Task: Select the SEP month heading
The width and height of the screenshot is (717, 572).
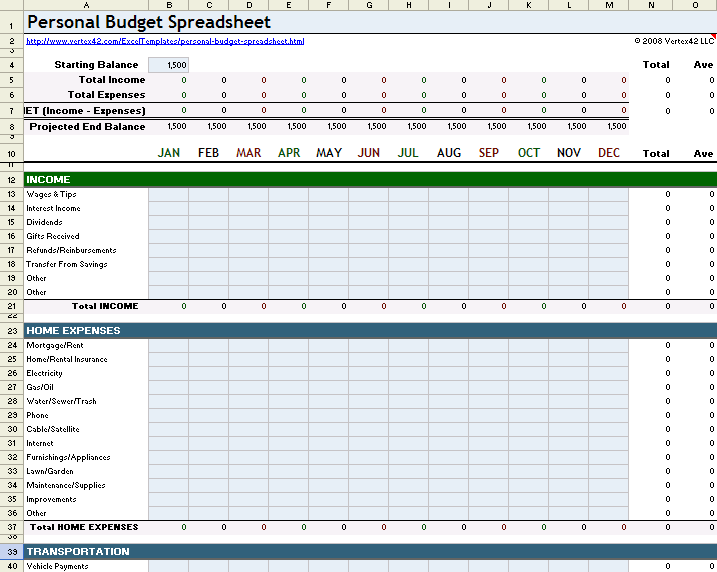Action: pos(488,153)
